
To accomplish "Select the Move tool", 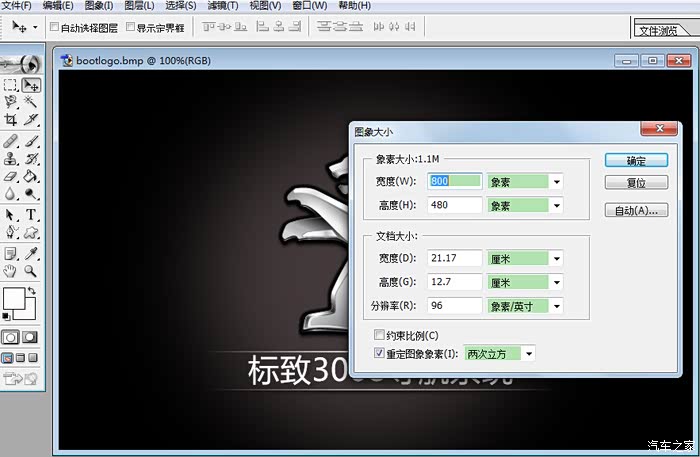I will (32, 85).
